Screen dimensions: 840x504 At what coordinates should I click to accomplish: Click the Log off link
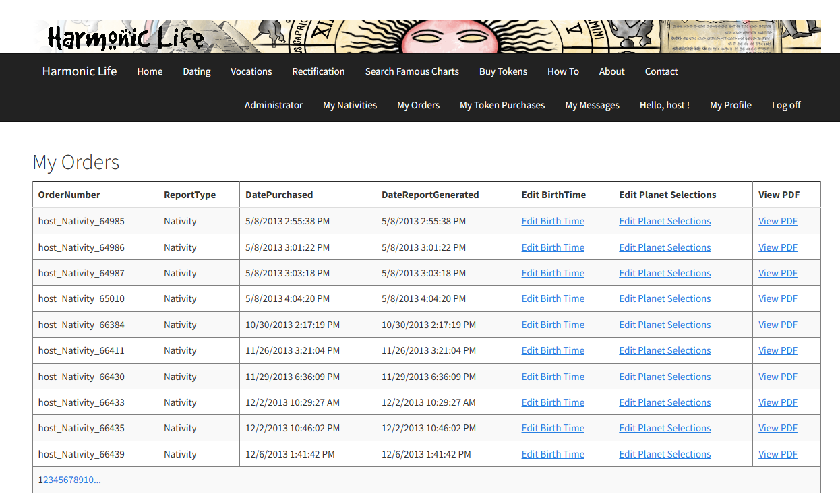(786, 105)
